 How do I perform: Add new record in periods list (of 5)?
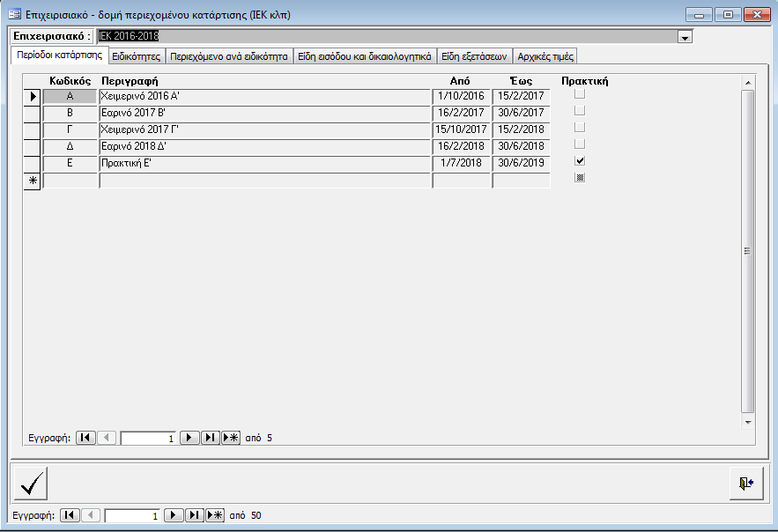tap(231, 437)
